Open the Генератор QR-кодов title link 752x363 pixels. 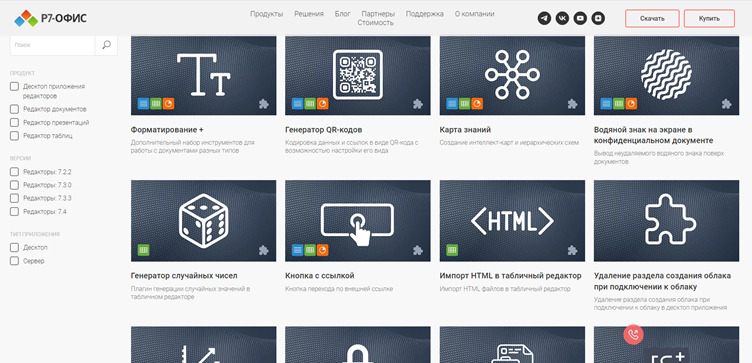pyautogui.click(x=324, y=130)
